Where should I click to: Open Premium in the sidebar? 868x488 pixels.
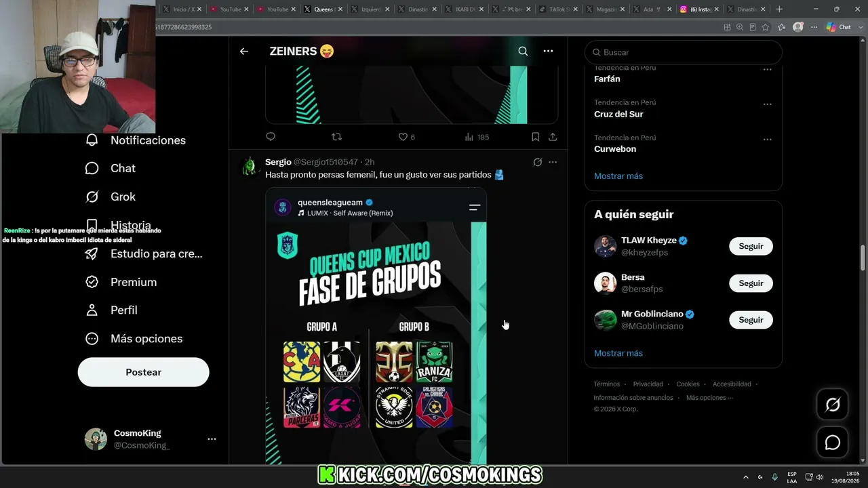[121, 282]
